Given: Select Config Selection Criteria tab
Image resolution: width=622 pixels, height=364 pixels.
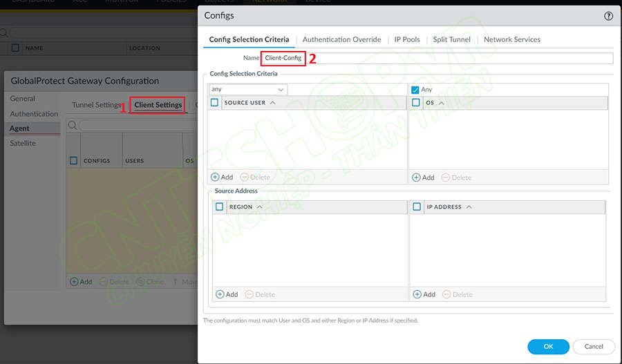Looking at the screenshot, I should (249, 39).
